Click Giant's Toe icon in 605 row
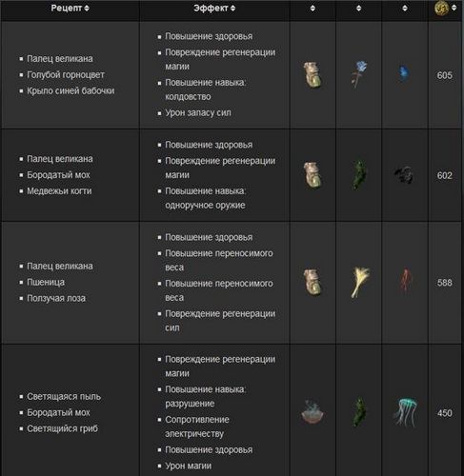Screen dimensions: 464x476 [x=313, y=75]
